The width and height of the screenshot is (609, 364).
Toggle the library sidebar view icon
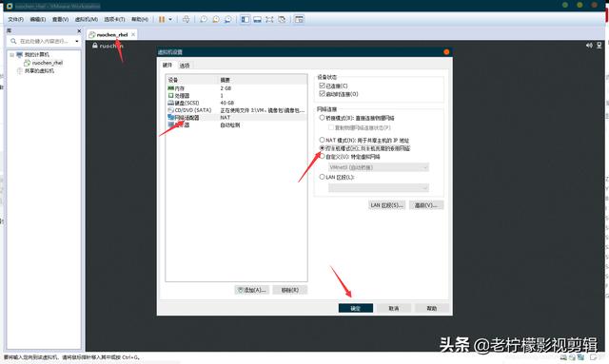click(246, 19)
